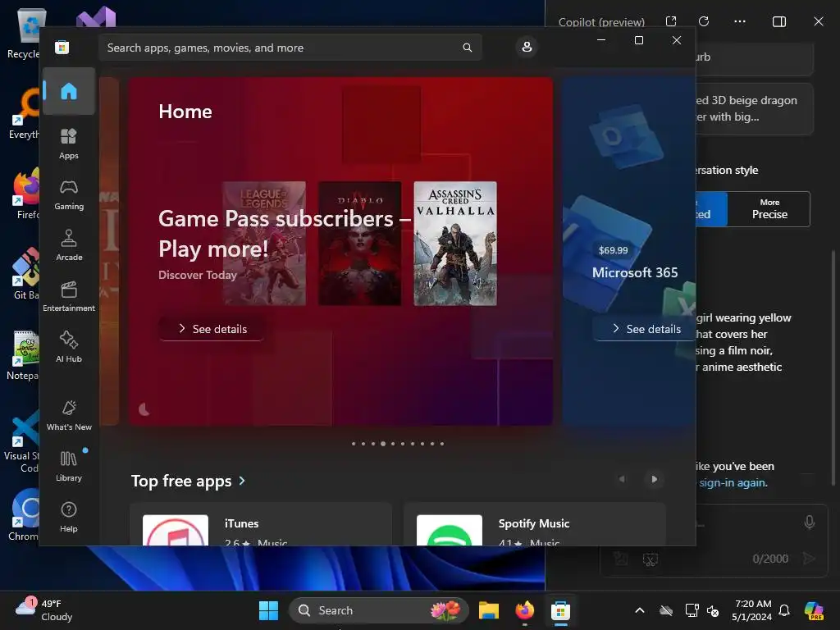The image size is (840, 630).
Task: Open the Store Library
Action: (x=69, y=467)
